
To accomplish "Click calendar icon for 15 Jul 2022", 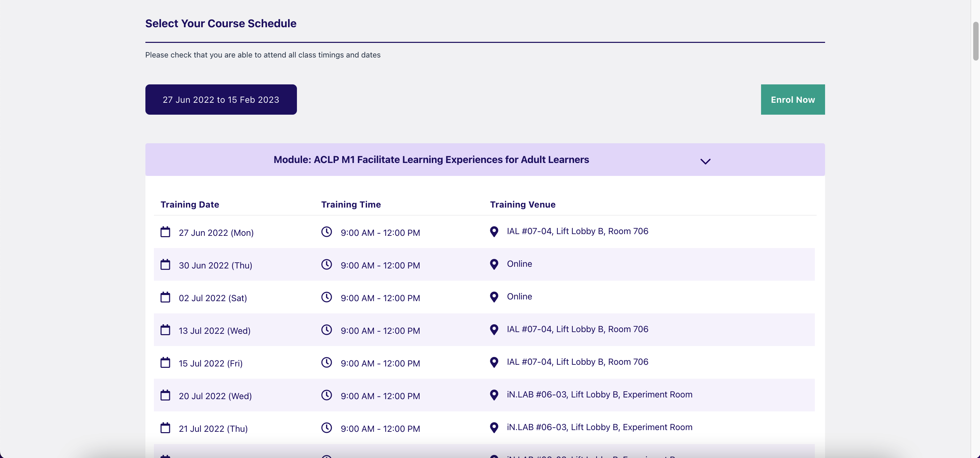I will click(165, 362).
